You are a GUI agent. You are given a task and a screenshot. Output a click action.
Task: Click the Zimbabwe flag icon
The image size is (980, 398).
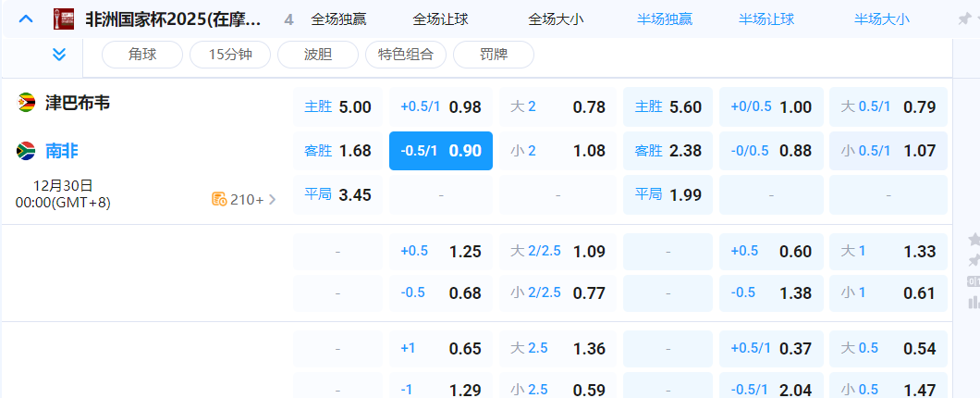pyautogui.click(x=26, y=103)
